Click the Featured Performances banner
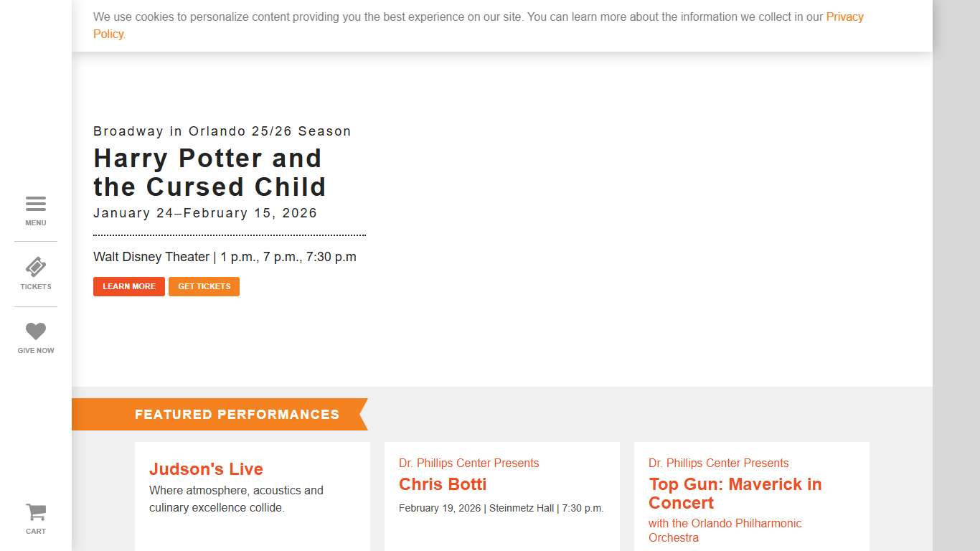The image size is (980, 551). (x=237, y=415)
